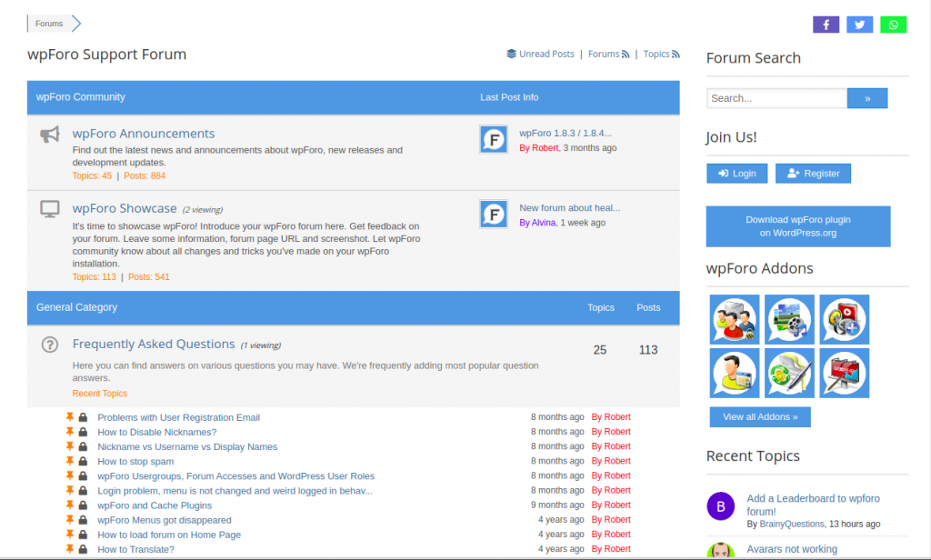Open topic wpForo Usergroups, Forum Accesses and WordPress User Roles
The height and width of the screenshot is (560, 931).
[x=236, y=476]
